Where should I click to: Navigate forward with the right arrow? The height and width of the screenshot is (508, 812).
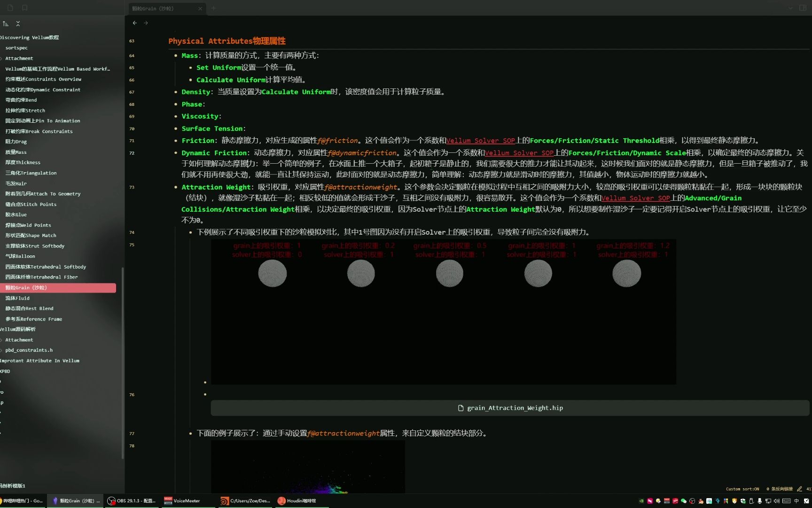[x=146, y=23]
